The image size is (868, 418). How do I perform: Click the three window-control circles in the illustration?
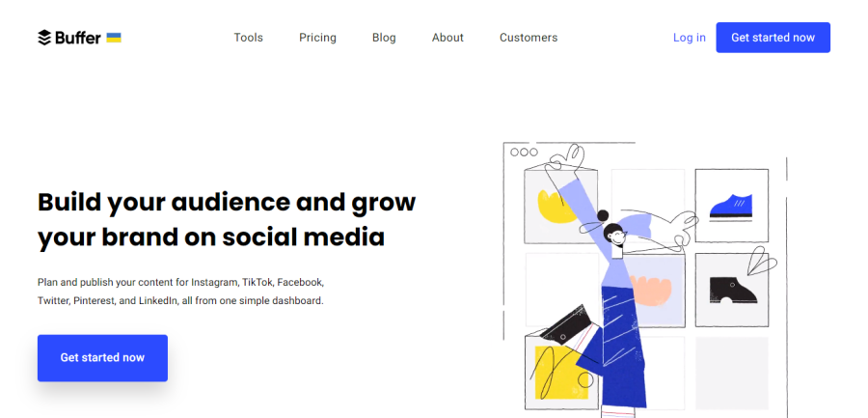click(x=524, y=152)
